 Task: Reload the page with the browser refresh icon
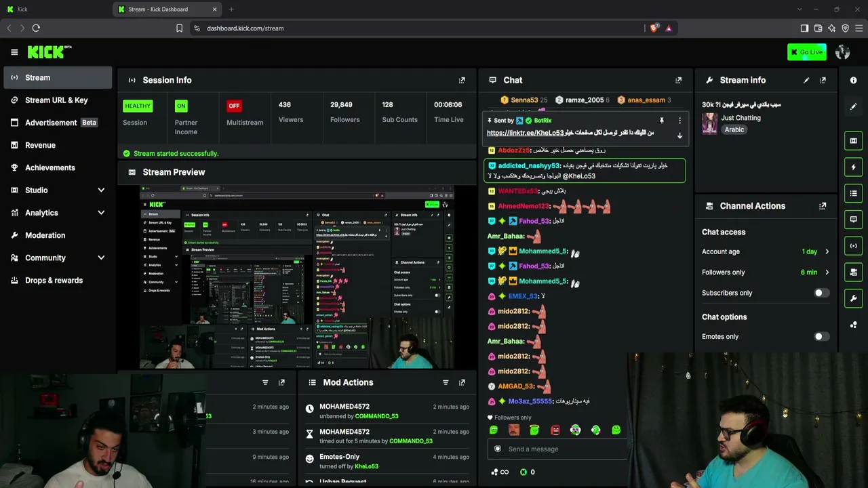pos(36,28)
